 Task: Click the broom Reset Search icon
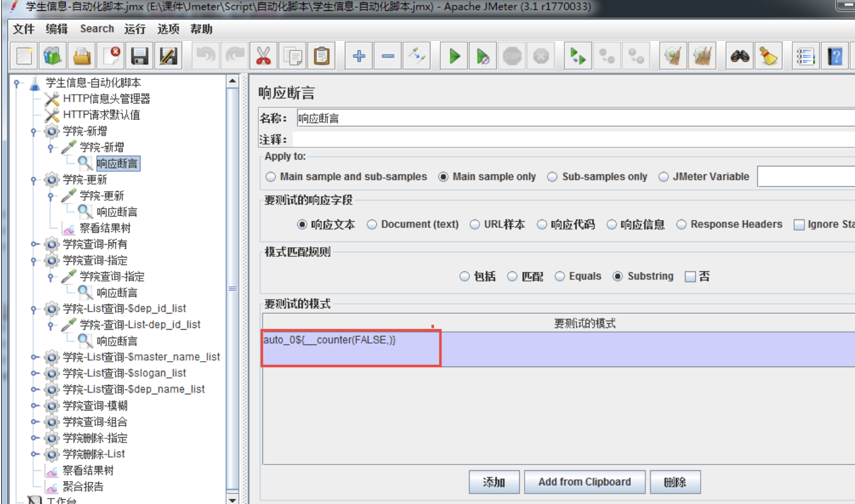(768, 57)
